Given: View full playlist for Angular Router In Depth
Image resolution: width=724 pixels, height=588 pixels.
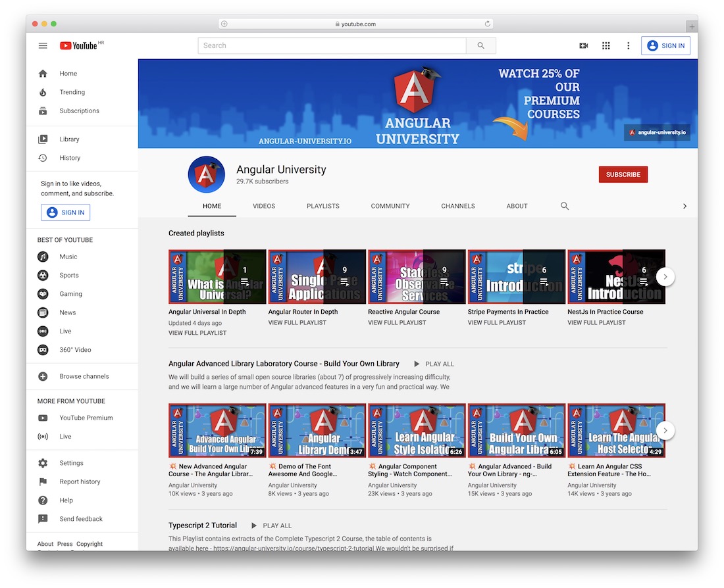Looking at the screenshot, I should click(x=297, y=323).
